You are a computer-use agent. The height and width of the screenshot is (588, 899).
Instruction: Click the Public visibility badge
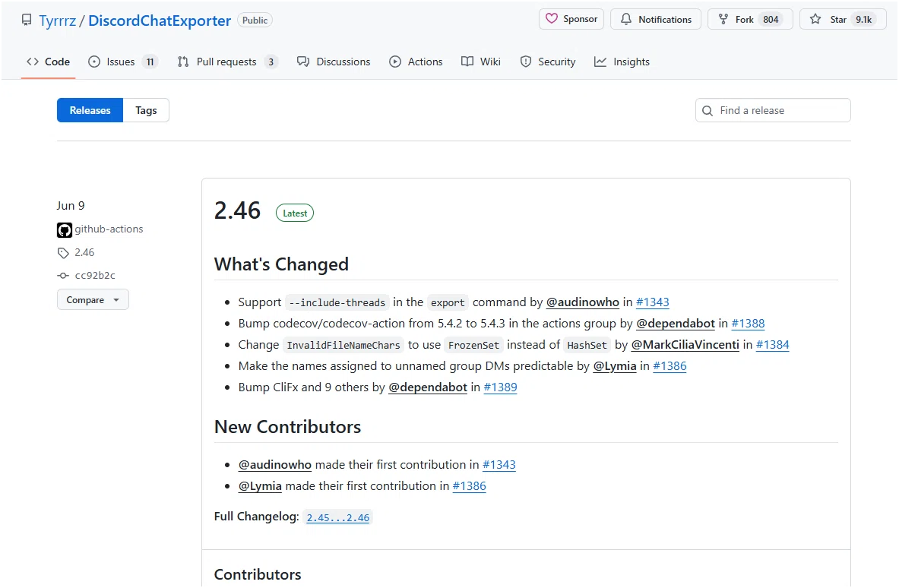[x=255, y=21]
